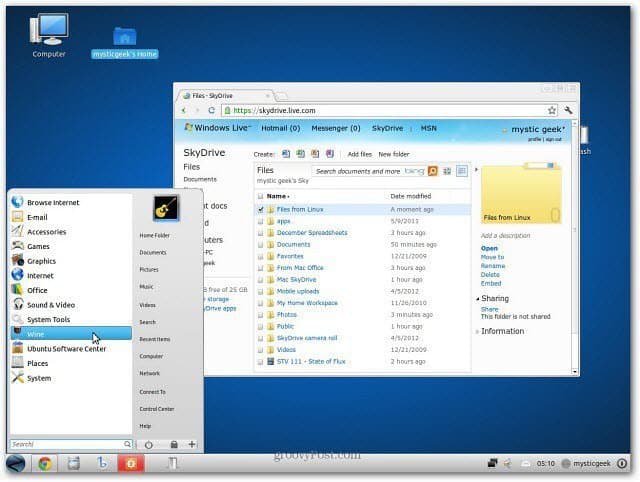640x482 pixels.
Task: Focus the start menu Search field
Action: (x=71, y=444)
